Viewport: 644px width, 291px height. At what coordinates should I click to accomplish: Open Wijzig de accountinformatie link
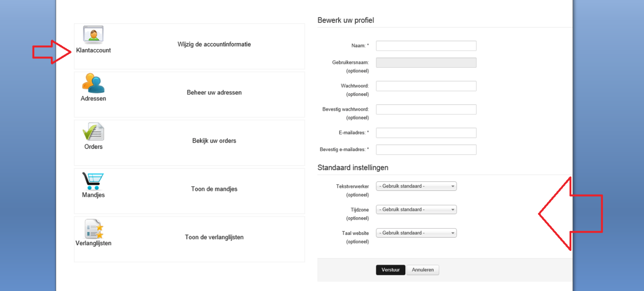[x=214, y=45]
